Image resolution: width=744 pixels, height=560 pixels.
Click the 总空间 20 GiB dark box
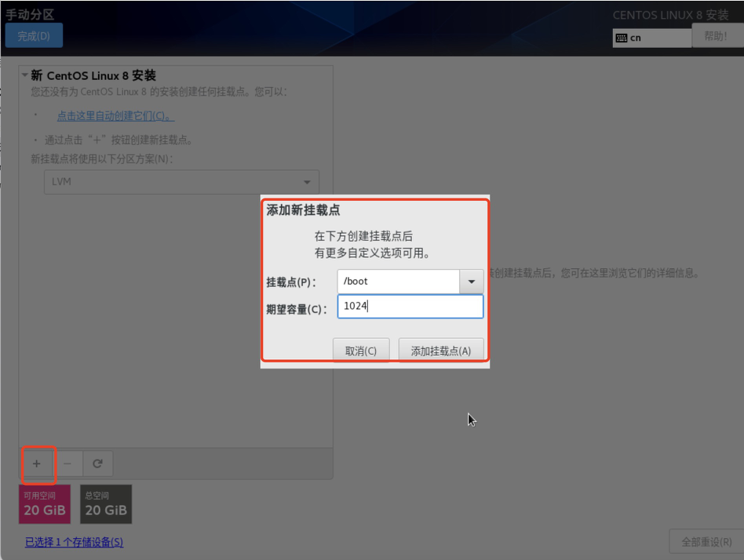[106, 504]
